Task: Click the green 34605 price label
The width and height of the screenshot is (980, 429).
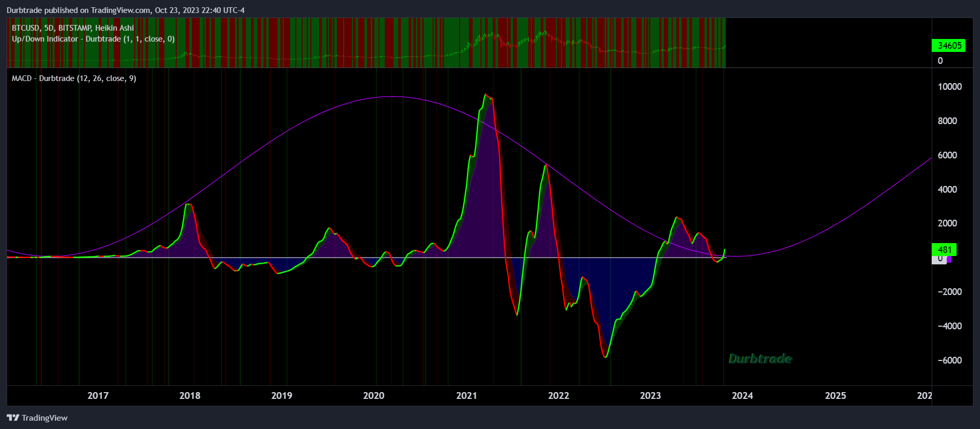Action: (949, 46)
